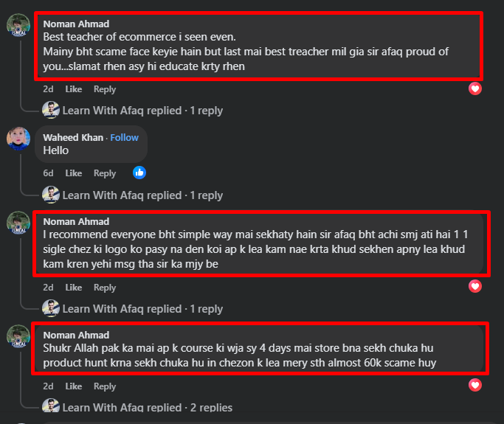Expand Learn With Afaq reply under first comment
This screenshot has height=424, width=504.
click(x=142, y=111)
